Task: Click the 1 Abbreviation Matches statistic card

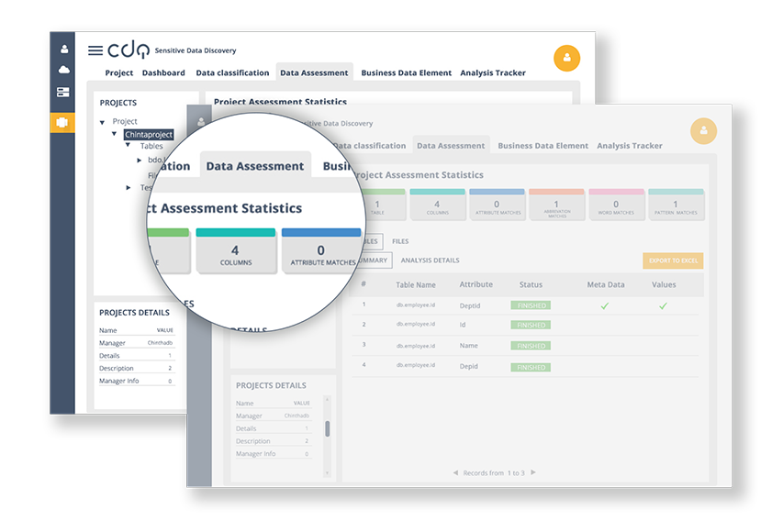Action: pyautogui.click(x=556, y=205)
